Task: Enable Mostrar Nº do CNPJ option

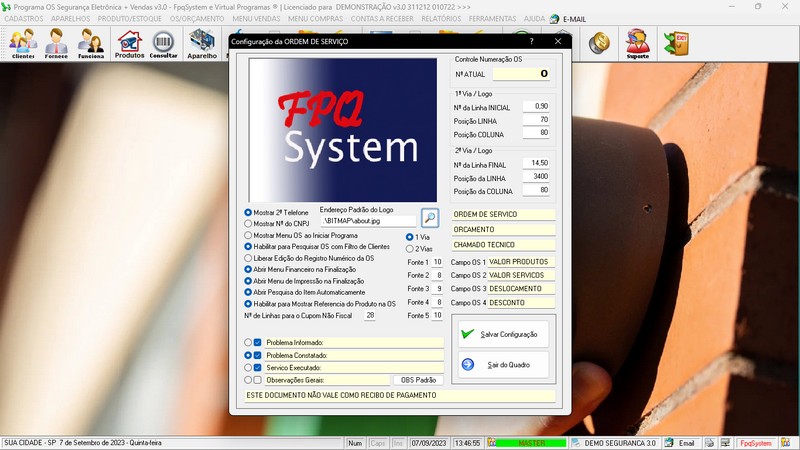Action: click(x=249, y=224)
